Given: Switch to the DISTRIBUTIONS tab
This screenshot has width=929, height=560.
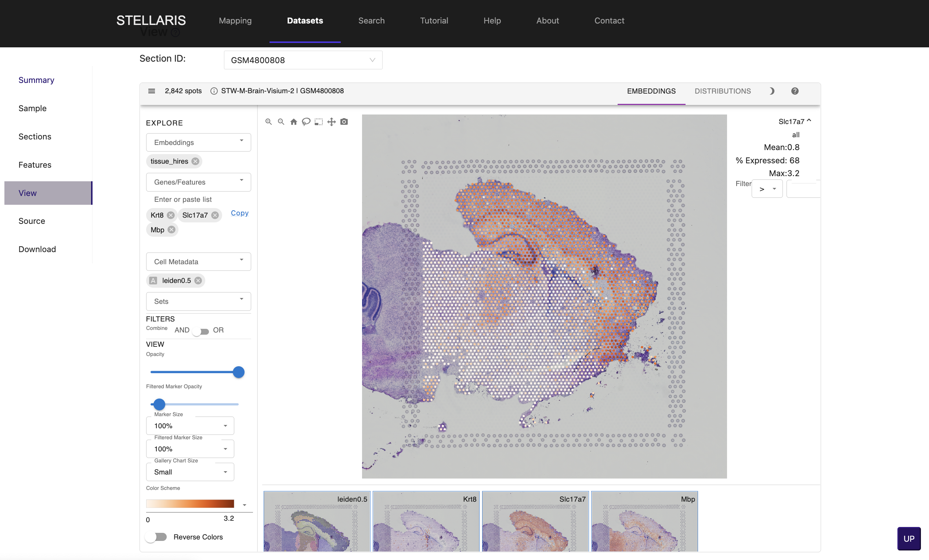Looking at the screenshot, I should point(722,91).
